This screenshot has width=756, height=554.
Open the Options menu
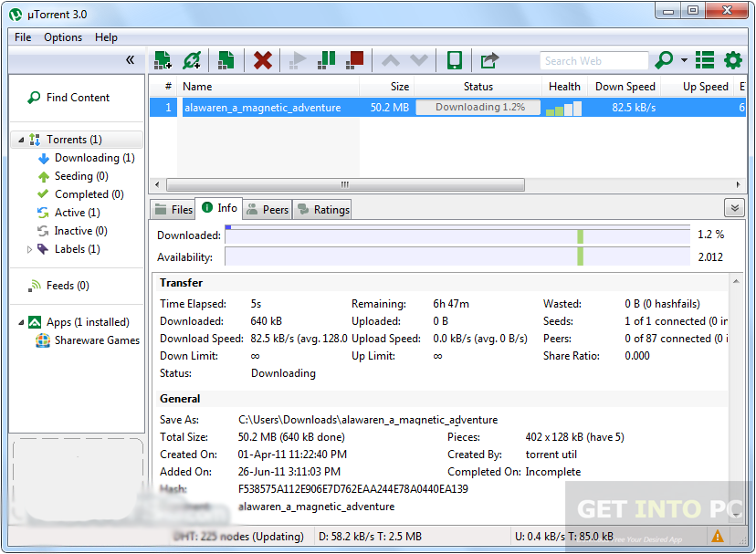click(63, 37)
